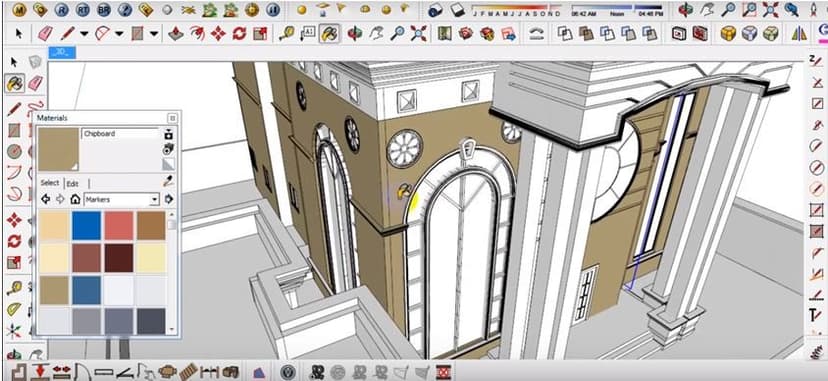Viewport: 828px width, 381px height.
Task: Switch to the Select tab in Materials
Action: (x=50, y=183)
